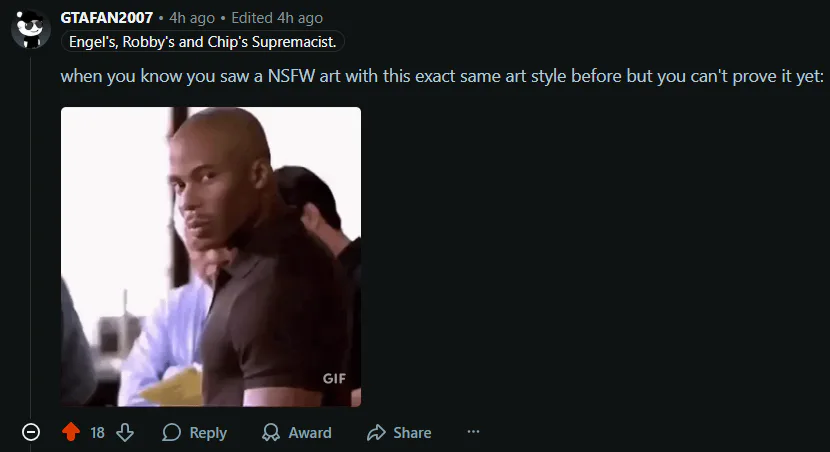The image size is (830, 452).
Task: Downvote GTAFAN2007's comment
Action: (125, 432)
